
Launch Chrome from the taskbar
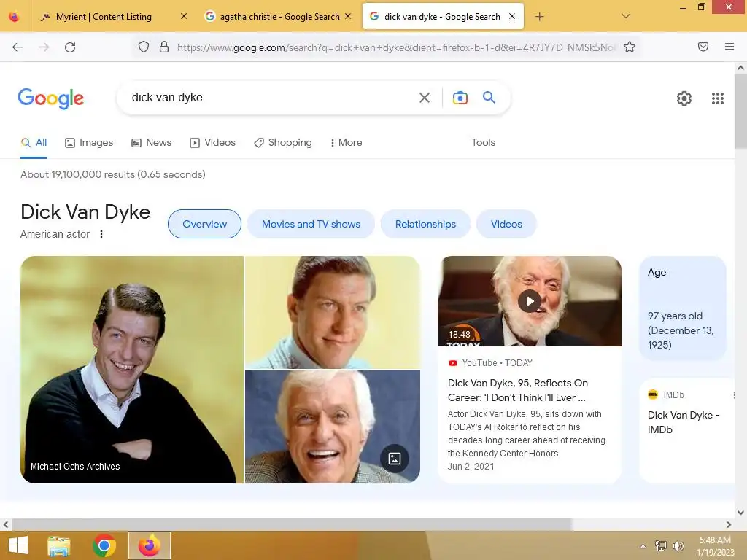pos(104,545)
